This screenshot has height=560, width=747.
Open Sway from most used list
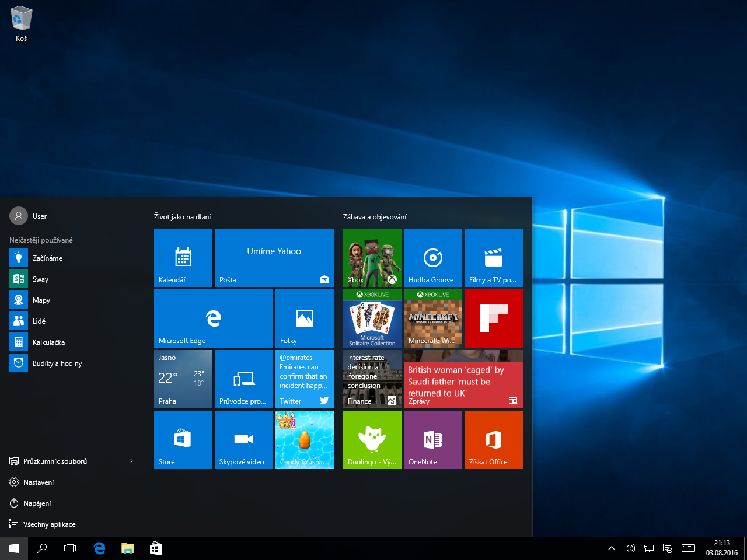pyautogui.click(x=72, y=279)
